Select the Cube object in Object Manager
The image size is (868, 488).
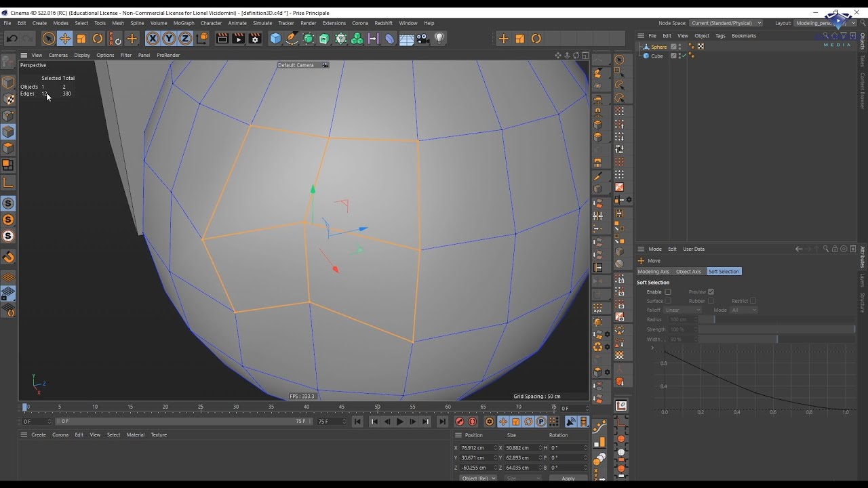657,56
